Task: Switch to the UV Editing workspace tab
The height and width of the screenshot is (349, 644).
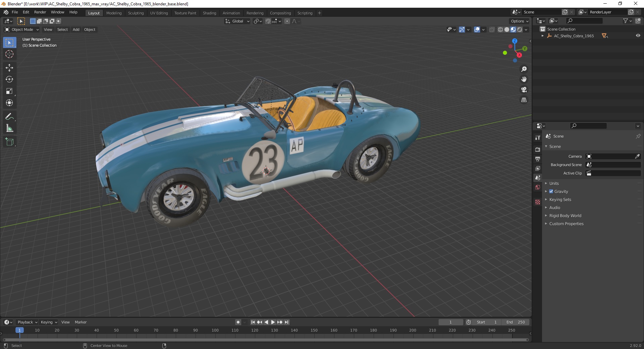Action: click(159, 13)
